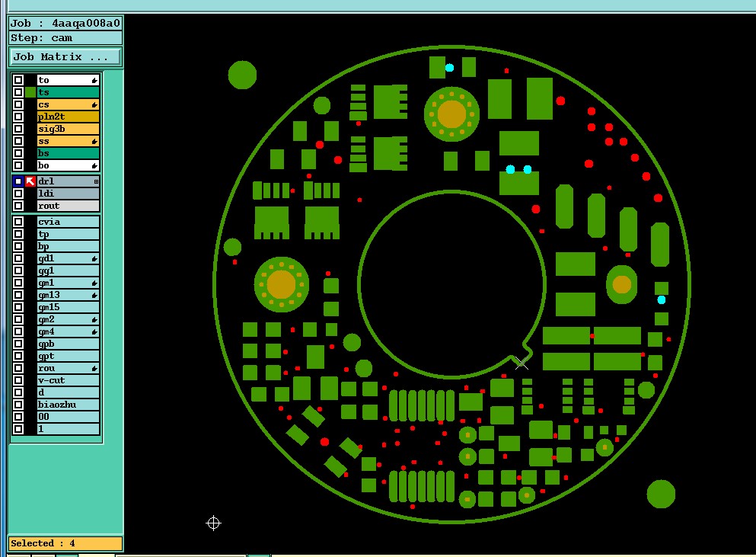
Task: Toggle checkbox for layer rout
Action: coord(18,206)
